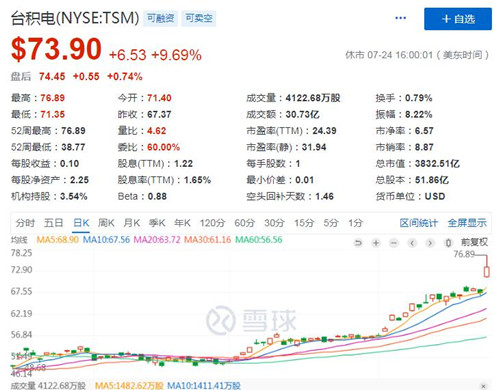Click the MA5:68.90 moving average label
Image resolution: width=500 pixels, height=390 pixels.
58,240
